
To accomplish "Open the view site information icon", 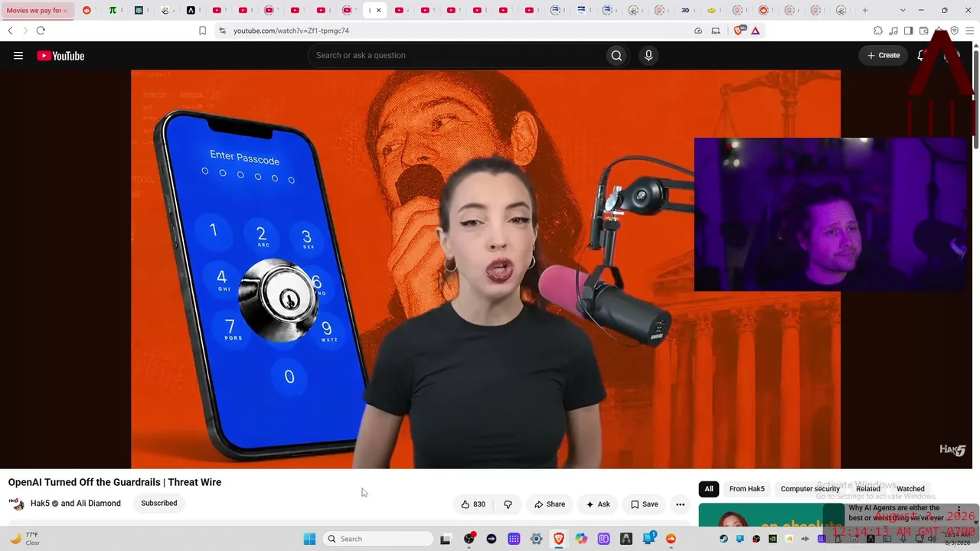I will click(222, 31).
